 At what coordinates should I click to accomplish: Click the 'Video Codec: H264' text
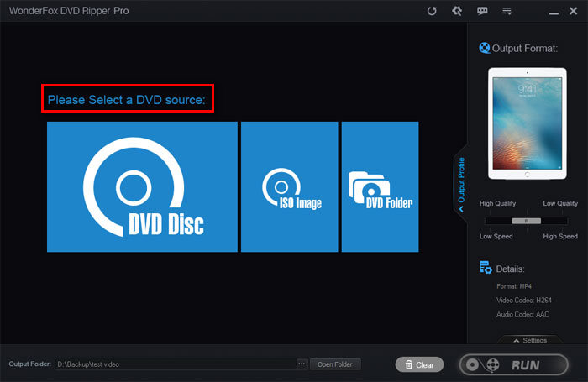[524, 301]
